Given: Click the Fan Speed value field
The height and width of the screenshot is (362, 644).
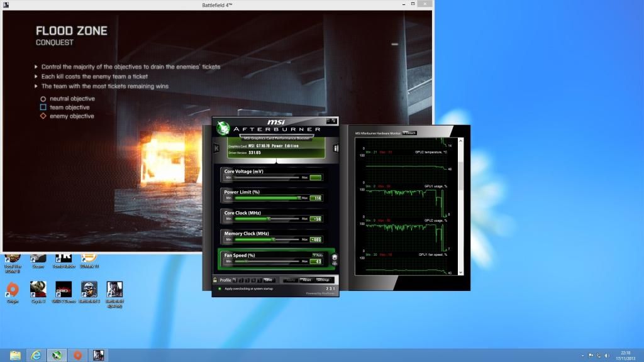Looking at the screenshot, I should click(x=316, y=261).
